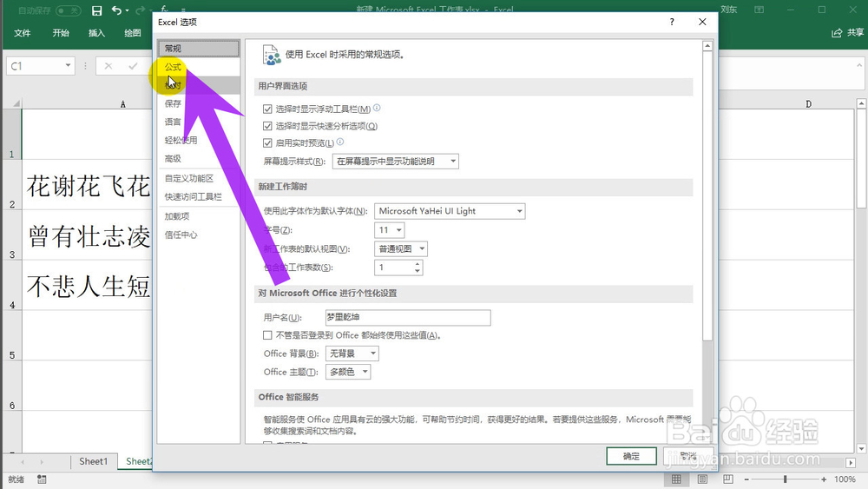Select 语言 category in options list

199,122
